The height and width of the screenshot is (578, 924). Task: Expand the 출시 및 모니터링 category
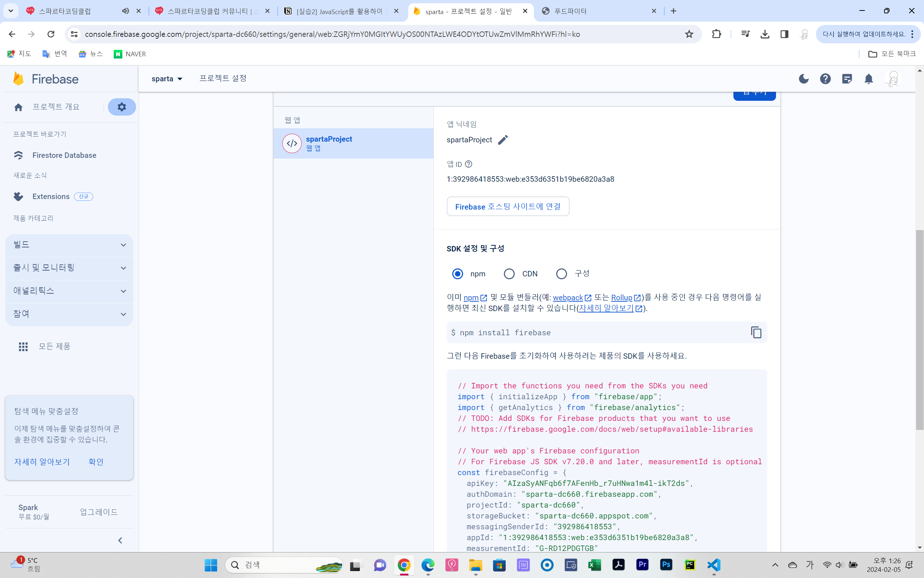click(69, 268)
